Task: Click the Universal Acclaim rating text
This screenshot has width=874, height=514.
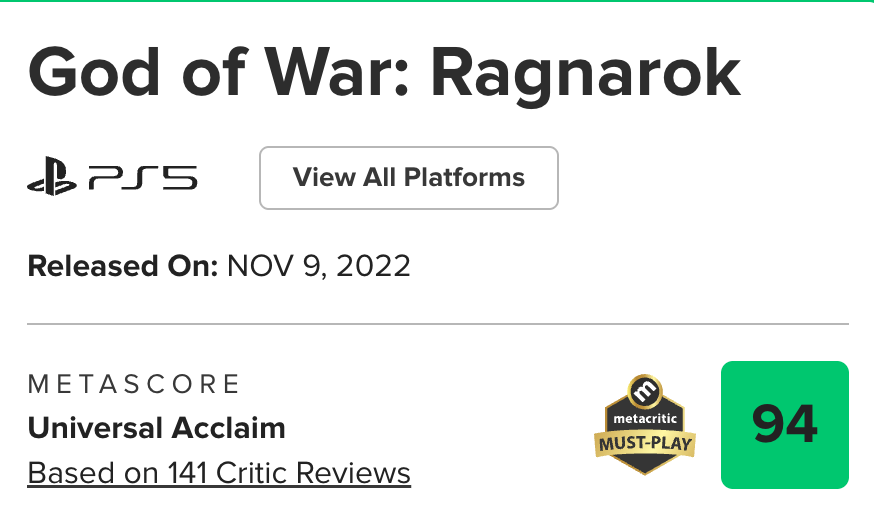Action: click(157, 428)
